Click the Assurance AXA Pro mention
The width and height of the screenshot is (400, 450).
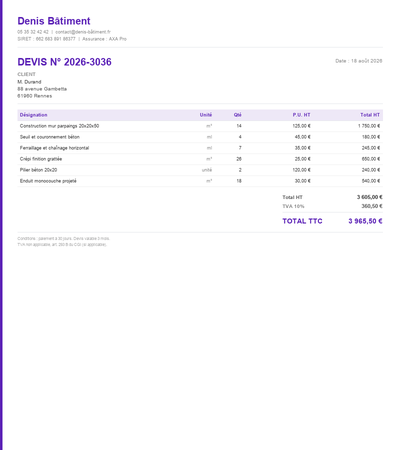(x=104, y=39)
